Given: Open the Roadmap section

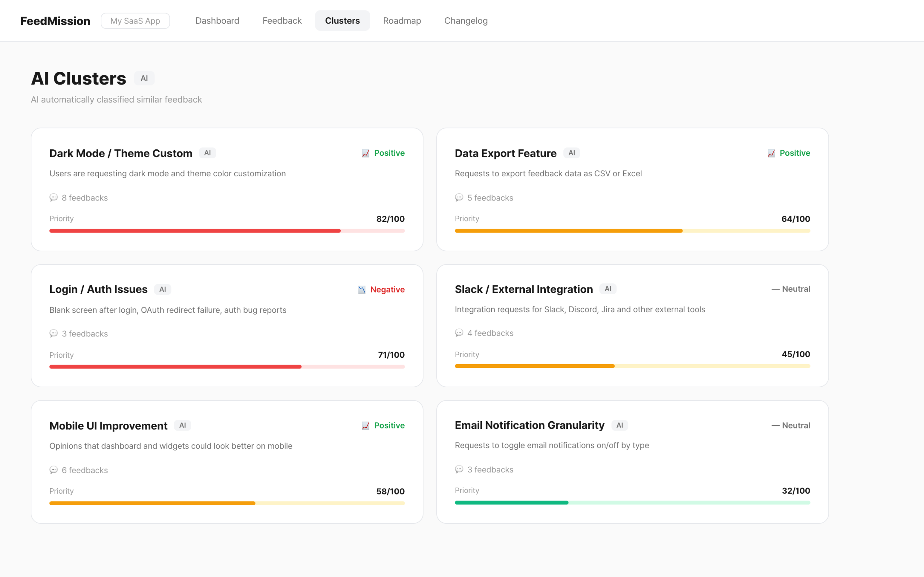Looking at the screenshot, I should (402, 21).
